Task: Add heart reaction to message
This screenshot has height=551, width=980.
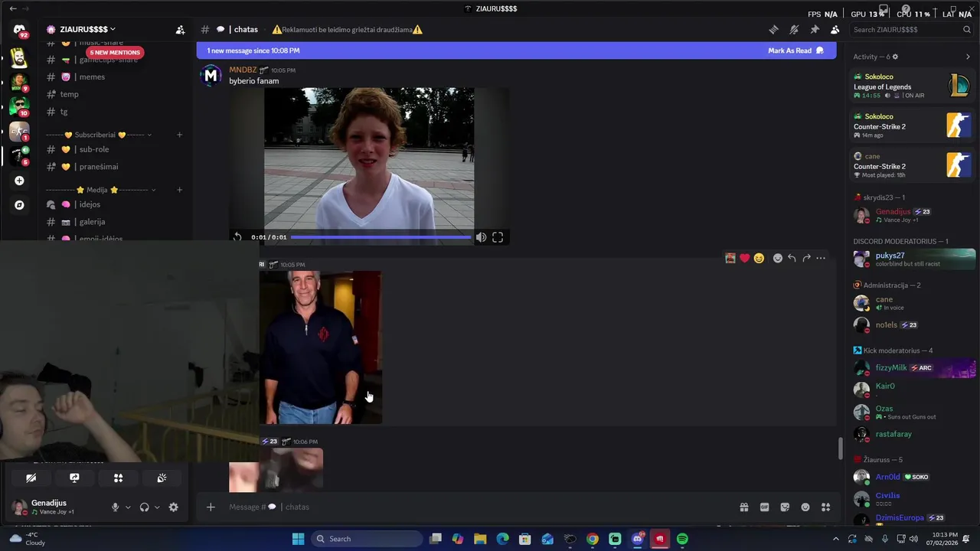Action: [x=744, y=258]
